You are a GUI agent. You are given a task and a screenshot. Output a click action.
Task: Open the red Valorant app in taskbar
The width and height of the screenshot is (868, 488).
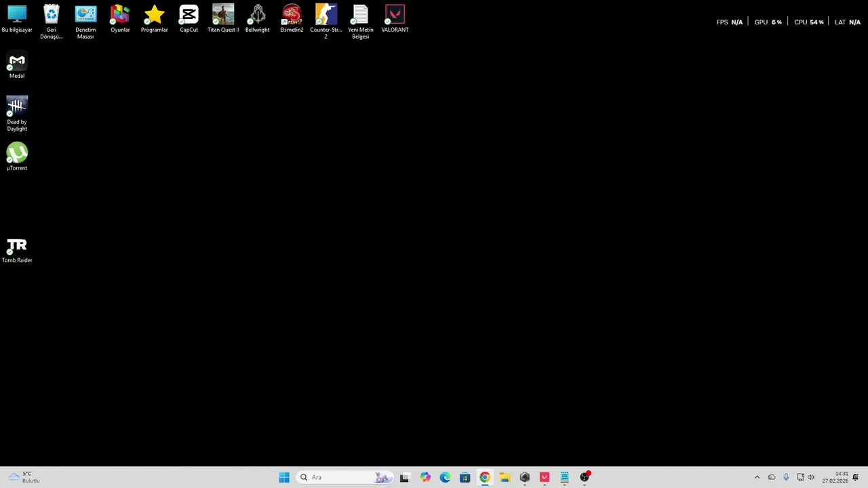point(545,477)
